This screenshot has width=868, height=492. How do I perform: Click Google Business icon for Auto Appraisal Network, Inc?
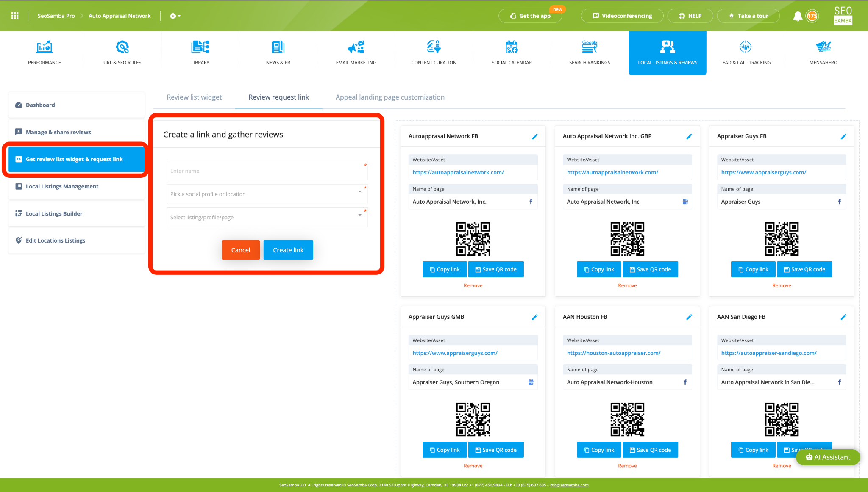point(685,202)
